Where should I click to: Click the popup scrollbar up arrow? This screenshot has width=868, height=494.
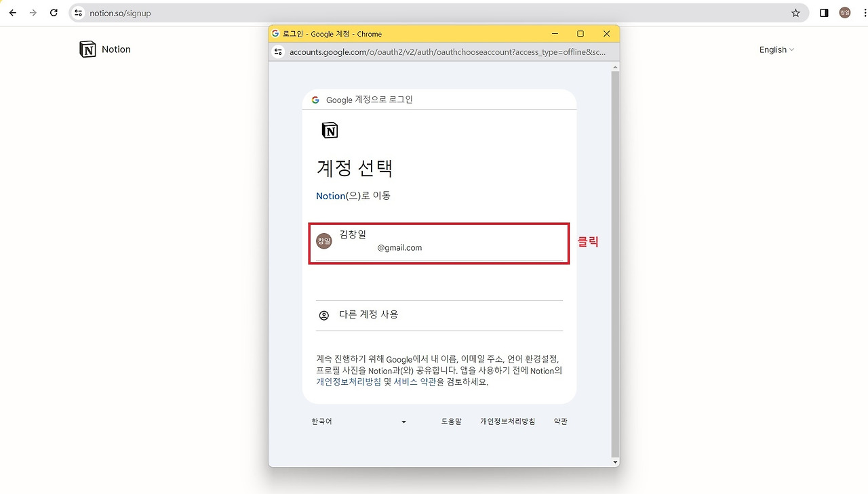[x=615, y=67]
